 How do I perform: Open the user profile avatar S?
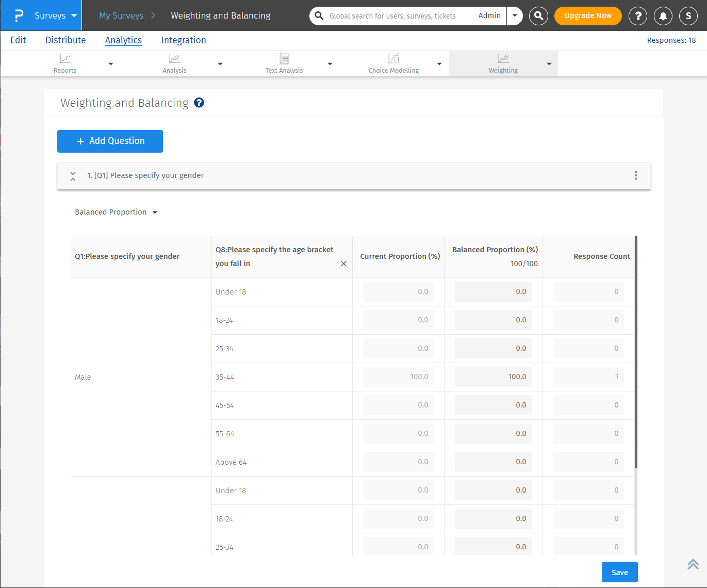pos(688,16)
